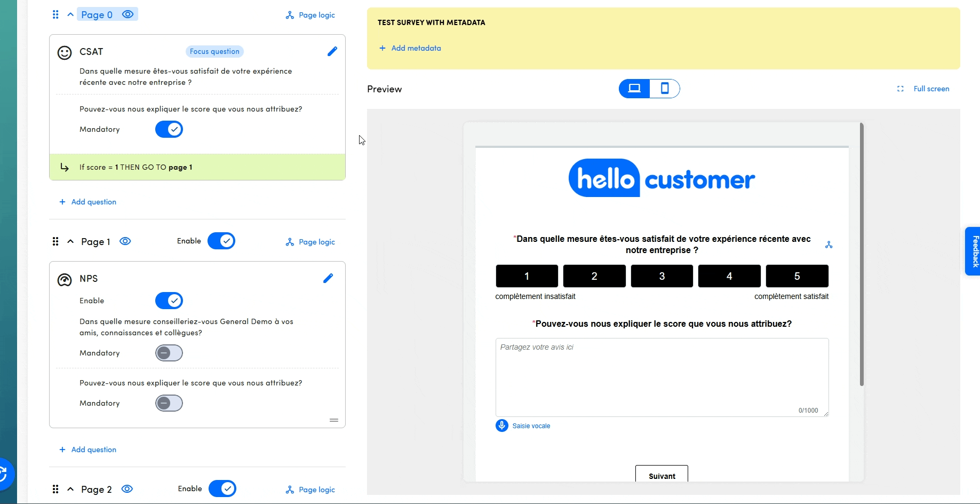980x504 pixels.
Task: Click the logic rule arrow icon
Action: [x=65, y=167]
